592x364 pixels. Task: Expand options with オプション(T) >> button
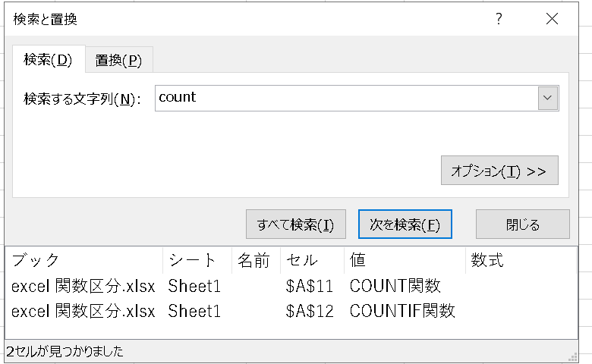[x=499, y=171]
